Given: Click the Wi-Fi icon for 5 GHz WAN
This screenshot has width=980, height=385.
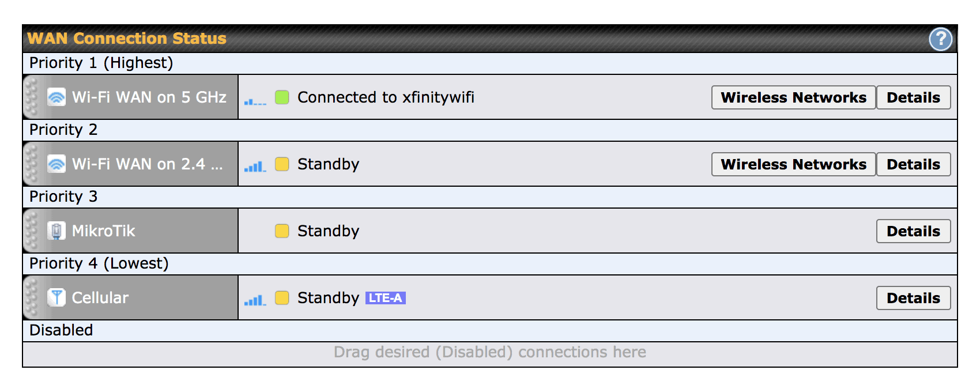Looking at the screenshot, I should (x=56, y=97).
